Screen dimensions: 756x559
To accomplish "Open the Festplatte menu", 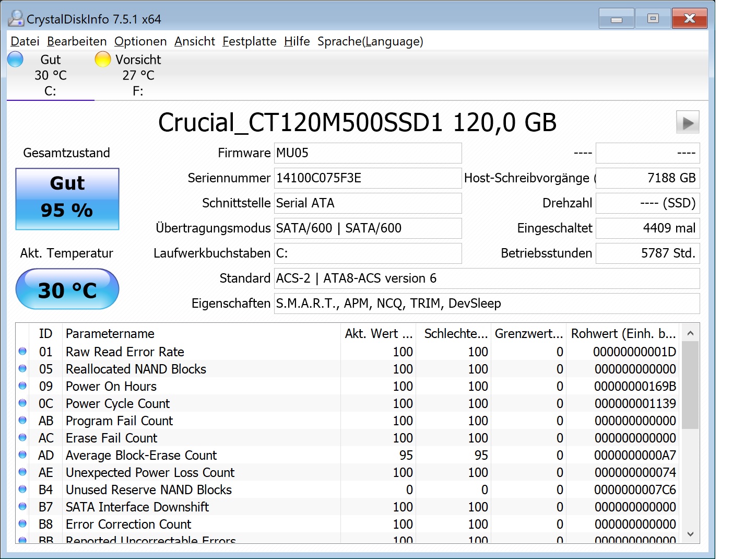I will [x=250, y=41].
